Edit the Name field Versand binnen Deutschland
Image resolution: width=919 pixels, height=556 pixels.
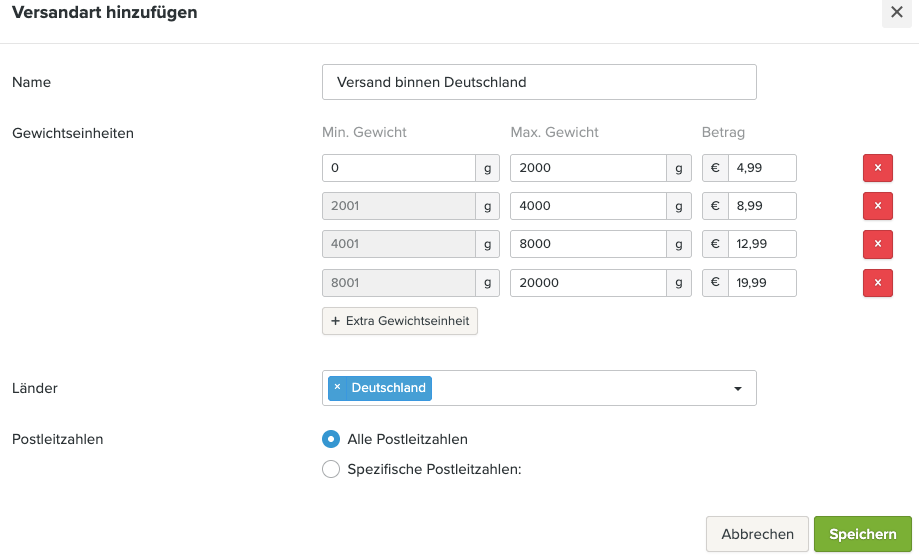(x=539, y=82)
